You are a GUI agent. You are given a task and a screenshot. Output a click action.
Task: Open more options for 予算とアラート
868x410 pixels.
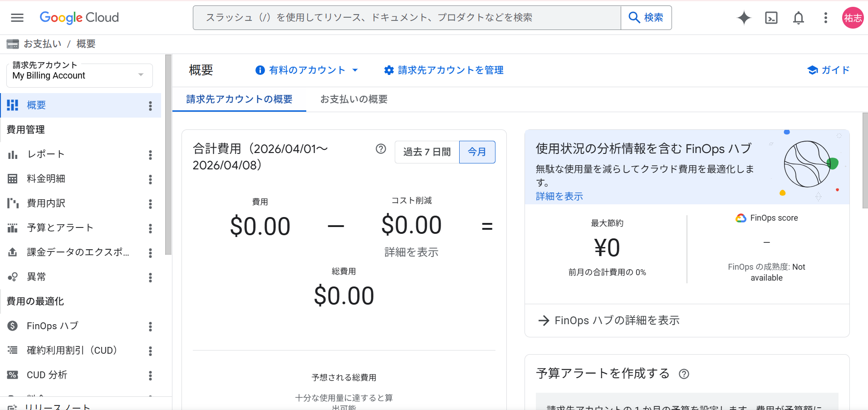(x=150, y=228)
